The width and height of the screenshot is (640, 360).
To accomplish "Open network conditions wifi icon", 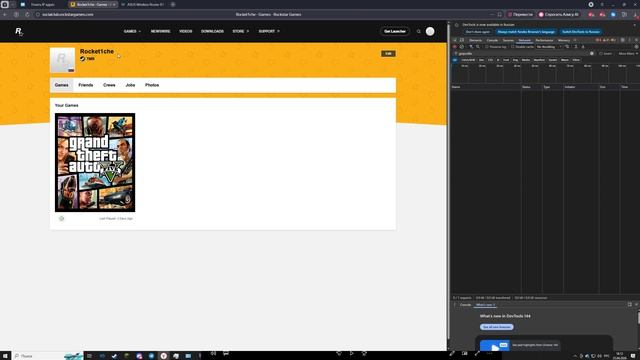I will (567, 47).
